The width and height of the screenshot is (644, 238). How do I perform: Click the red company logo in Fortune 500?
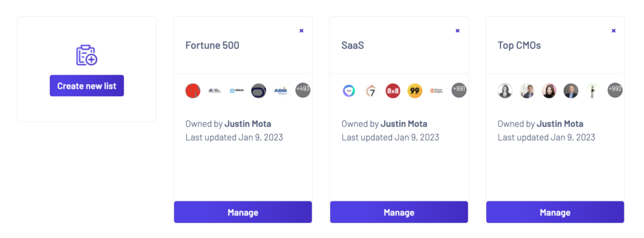click(x=192, y=90)
